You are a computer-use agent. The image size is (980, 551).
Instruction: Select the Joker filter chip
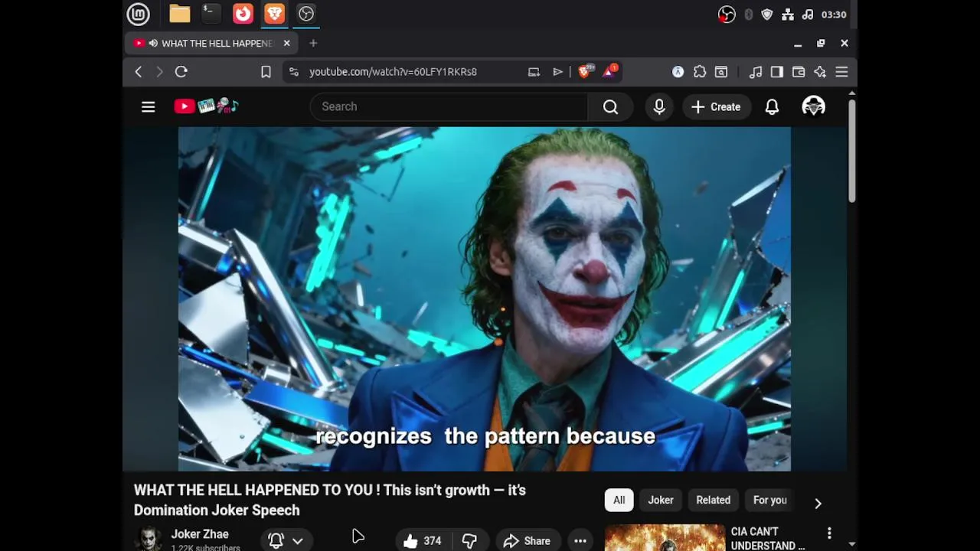click(x=661, y=500)
